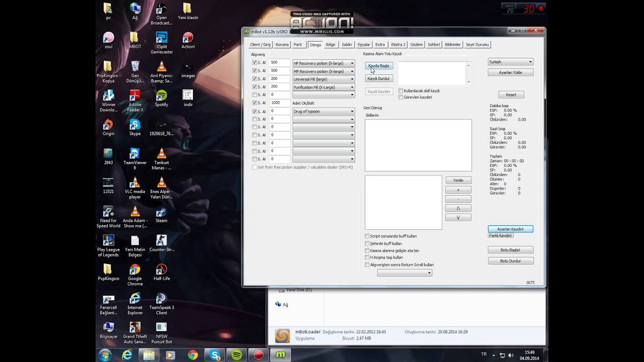The image size is (644, 362).
Task: Select the Adobe Reader X desktop icon
Action: point(135,101)
